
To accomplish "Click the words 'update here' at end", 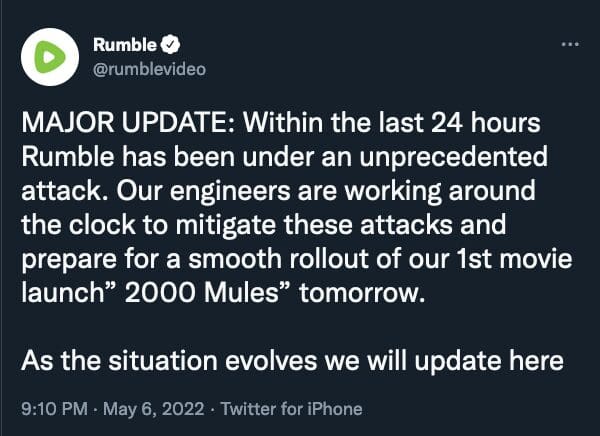I will tap(489, 362).
